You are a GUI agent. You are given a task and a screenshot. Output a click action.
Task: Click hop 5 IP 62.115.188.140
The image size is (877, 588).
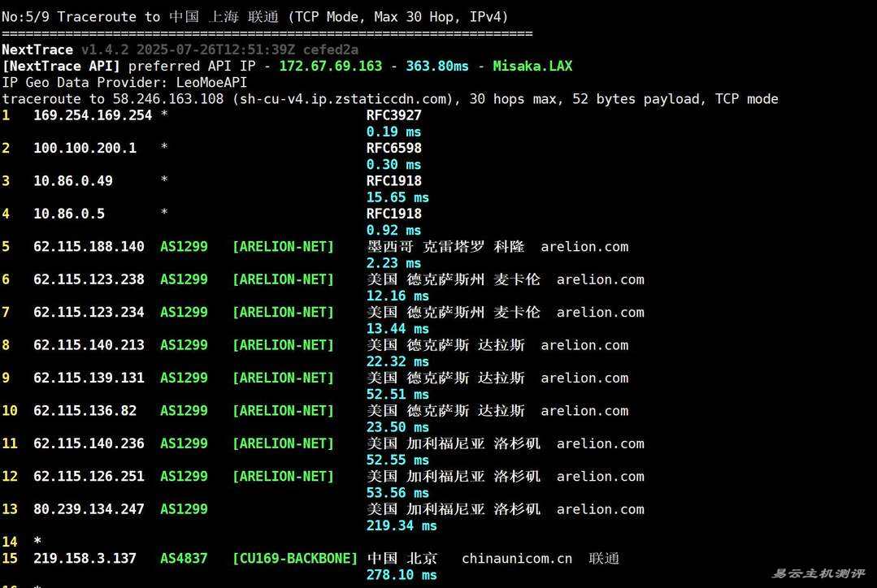89,247
